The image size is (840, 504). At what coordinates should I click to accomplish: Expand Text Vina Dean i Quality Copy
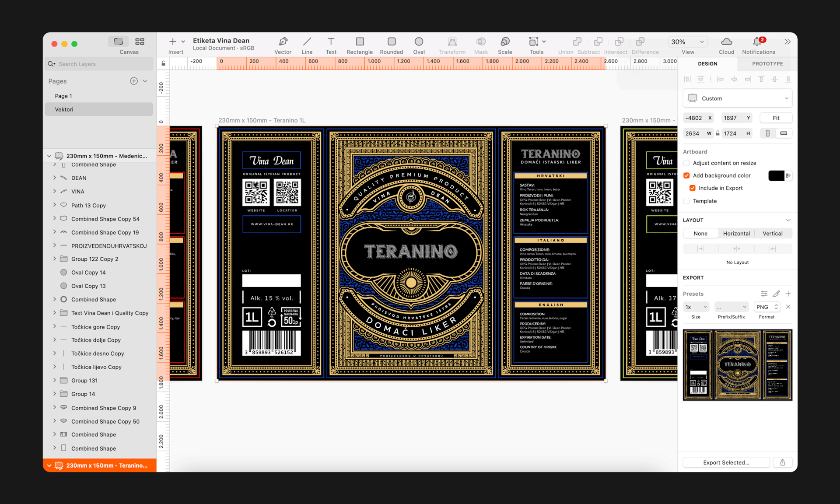(53, 313)
